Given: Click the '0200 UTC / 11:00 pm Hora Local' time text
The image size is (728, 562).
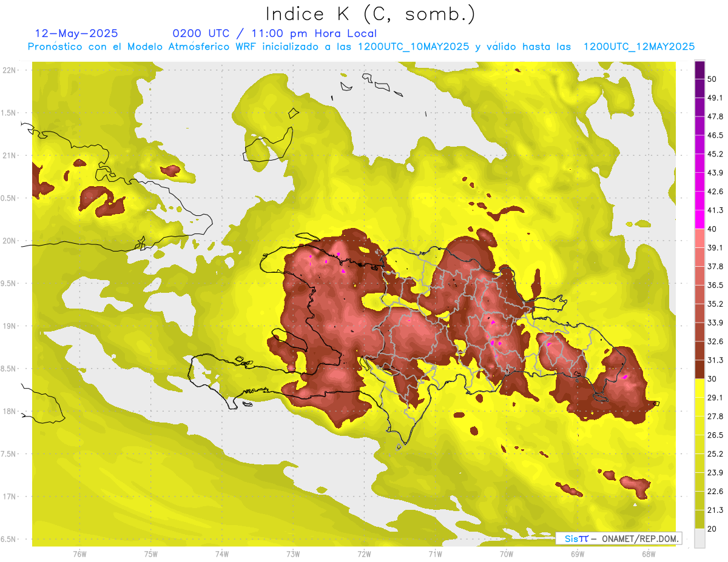Looking at the screenshot, I should tap(274, 33).
